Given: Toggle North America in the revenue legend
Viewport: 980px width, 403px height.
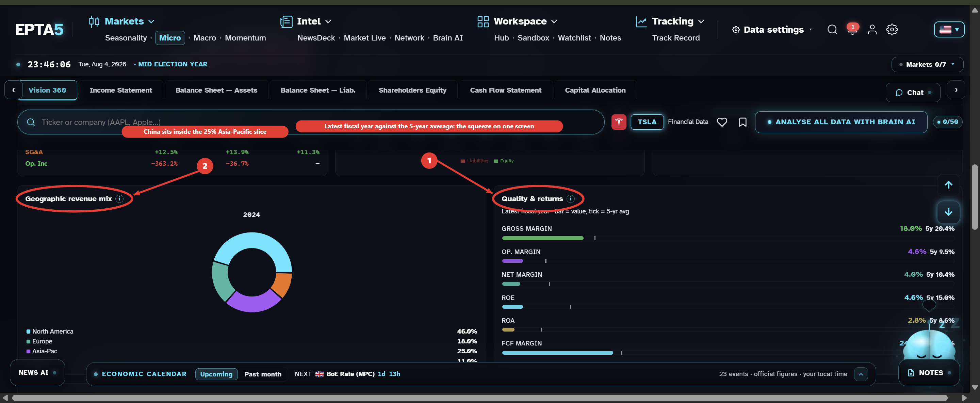Looking at the screenshot, I should point(50,332).
